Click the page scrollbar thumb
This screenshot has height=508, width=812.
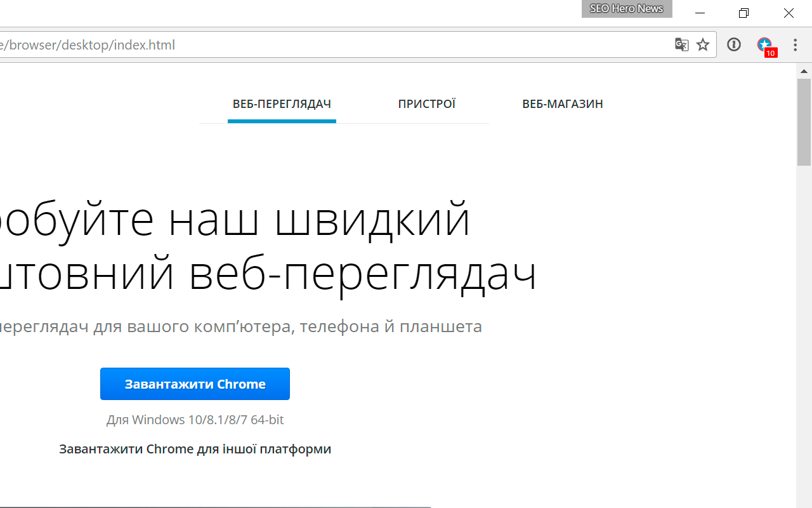tap(804, 122)
